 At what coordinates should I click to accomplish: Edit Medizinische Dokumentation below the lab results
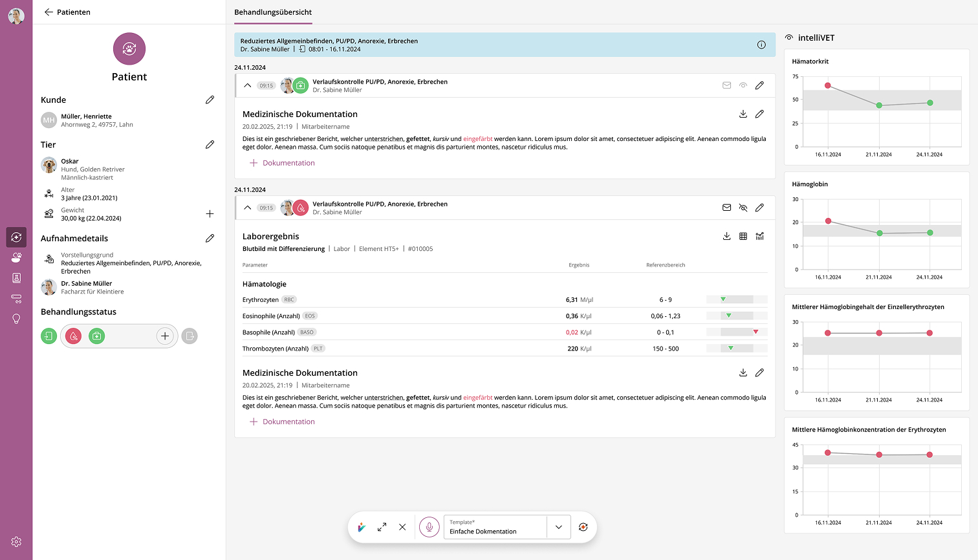click(x=759, y=372)
